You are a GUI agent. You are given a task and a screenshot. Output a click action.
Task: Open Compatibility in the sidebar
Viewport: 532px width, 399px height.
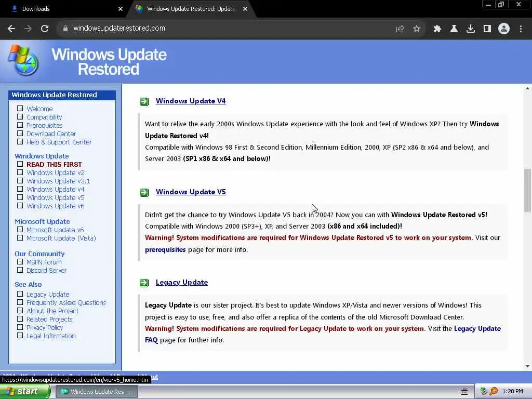(x=44, y=117)
